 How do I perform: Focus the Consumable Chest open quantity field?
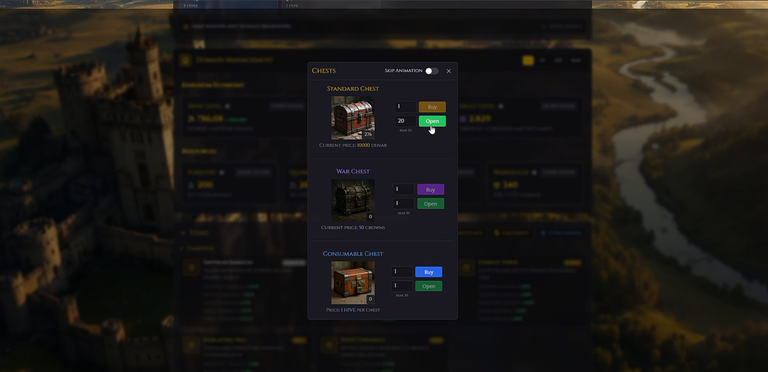click(402, 286)
